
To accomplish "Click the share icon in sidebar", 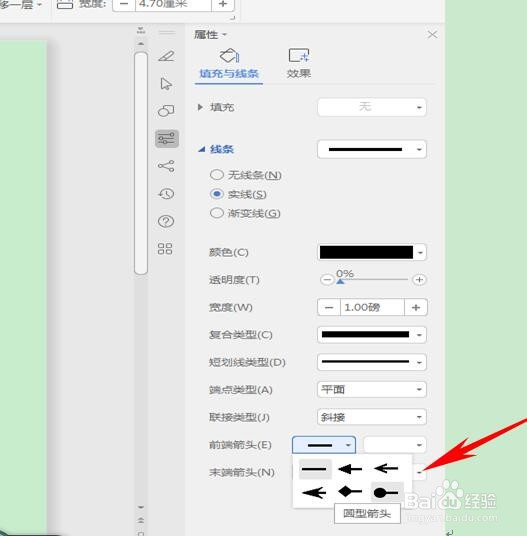I will point(166,166).
